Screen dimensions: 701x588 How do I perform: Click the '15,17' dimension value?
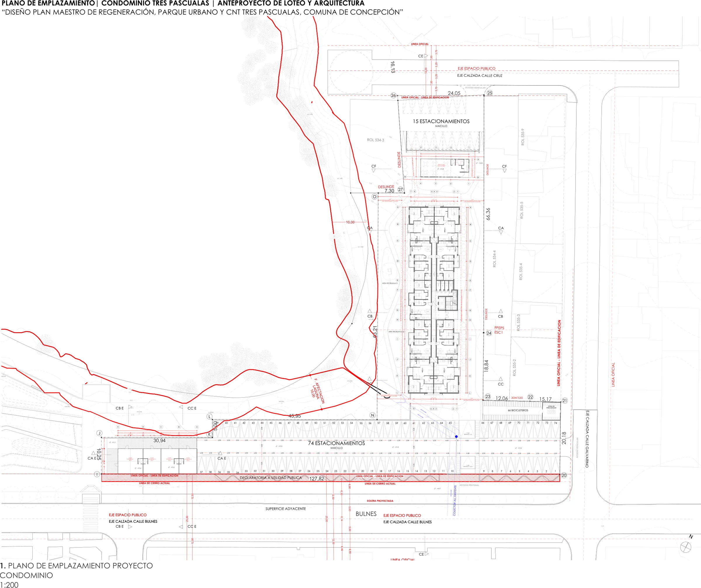coord(545,399)
